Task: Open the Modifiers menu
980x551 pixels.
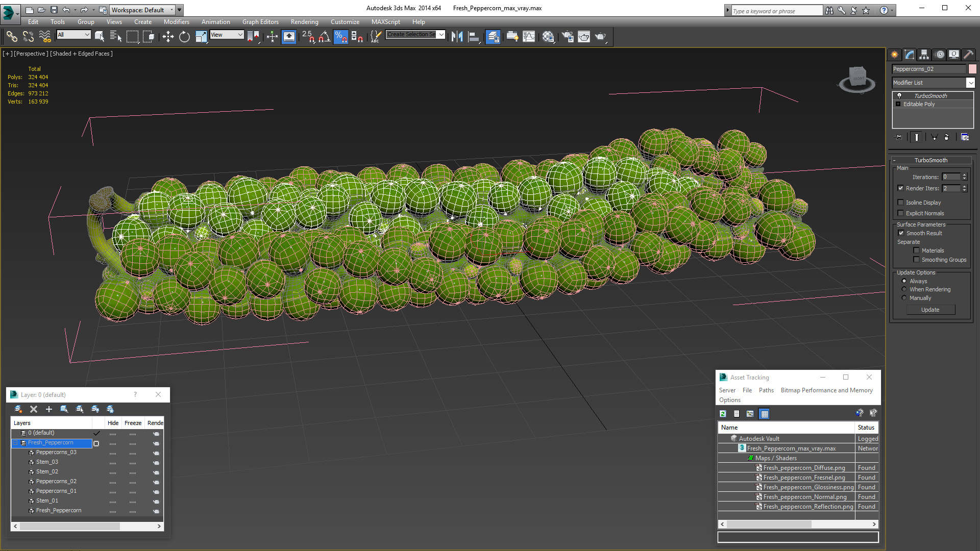Action: point(176,22)
